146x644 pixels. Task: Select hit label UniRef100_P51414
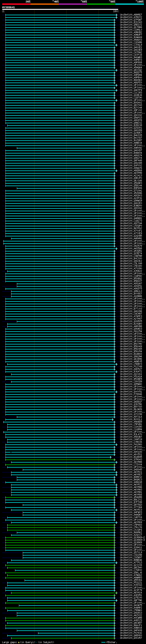pos(131,377)
